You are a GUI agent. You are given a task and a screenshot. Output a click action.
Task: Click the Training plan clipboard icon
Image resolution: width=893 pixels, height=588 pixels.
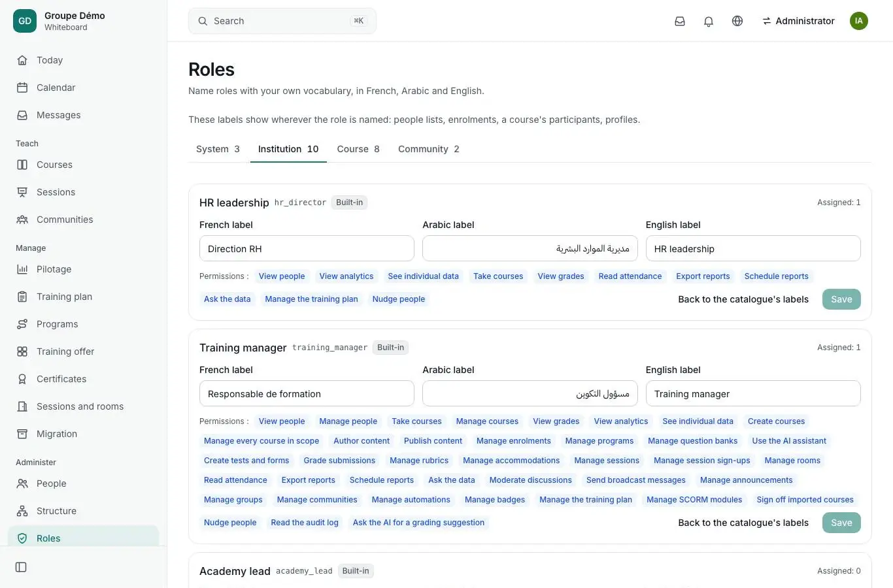(22, 297)
